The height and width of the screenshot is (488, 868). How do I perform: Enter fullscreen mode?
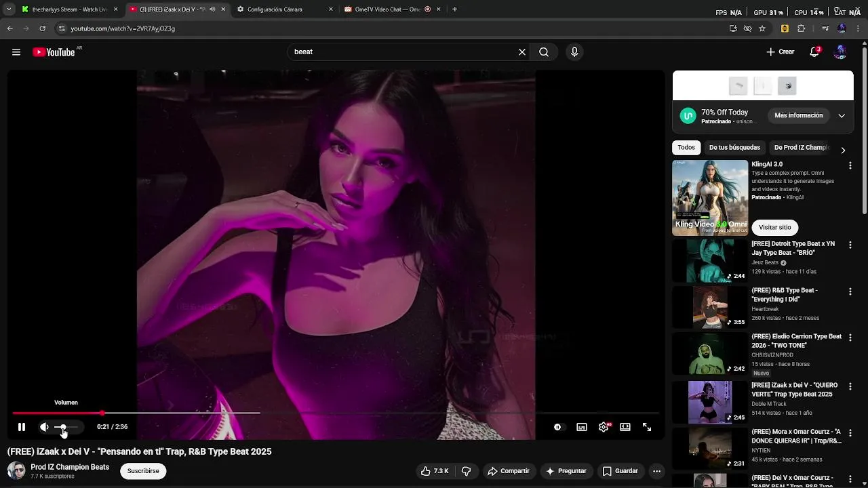(647, 427)
